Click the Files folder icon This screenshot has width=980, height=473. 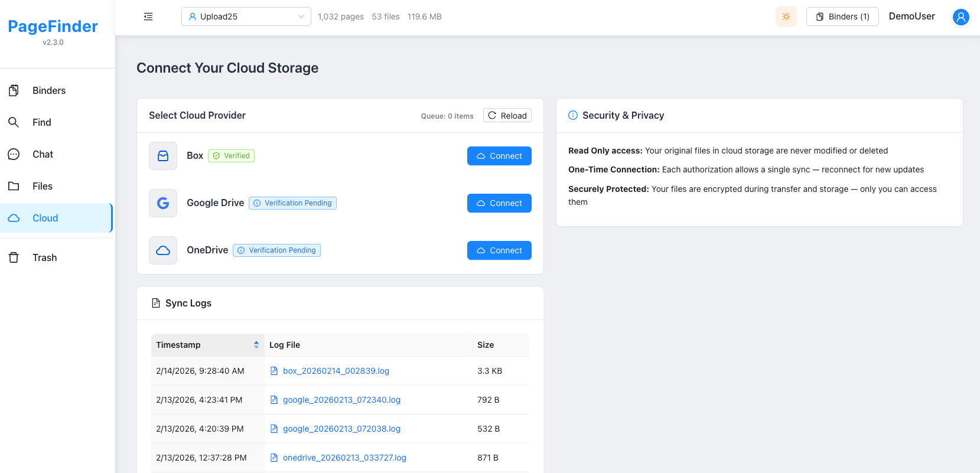[x=14, y=186]
